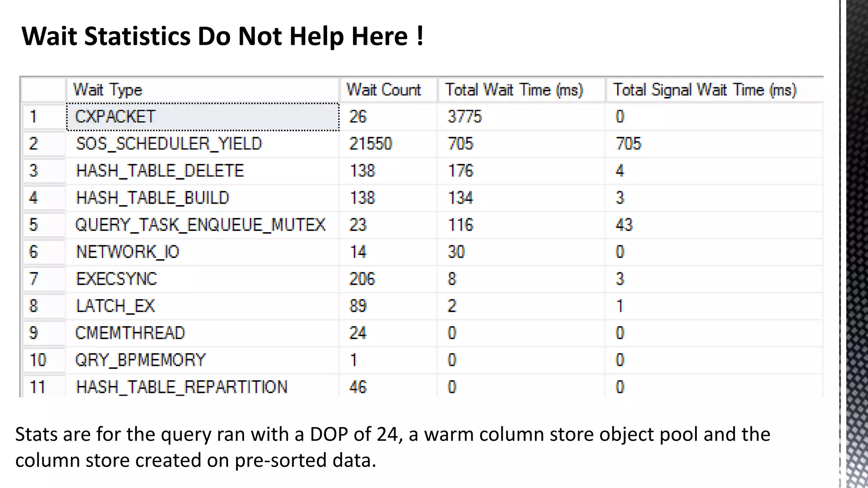Click QUERY_TASK_ENQUEUE_MUTEX wait count 23
The height and width of the screenshot is (488, 868).
pyautogui.click(x=358, y=225)
